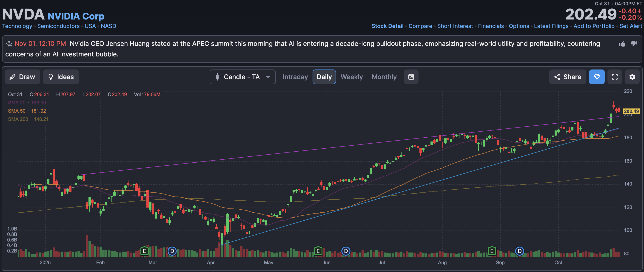Screen dimensions: 644x272
Task: Toggle SMA 200 indicator label
Action: coord(18,119)
